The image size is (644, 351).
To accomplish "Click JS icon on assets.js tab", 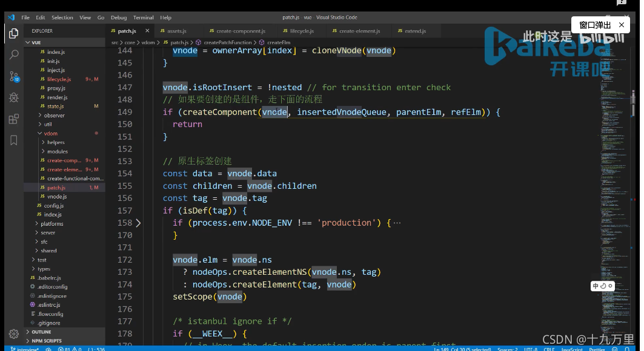I will pos(162,31).
